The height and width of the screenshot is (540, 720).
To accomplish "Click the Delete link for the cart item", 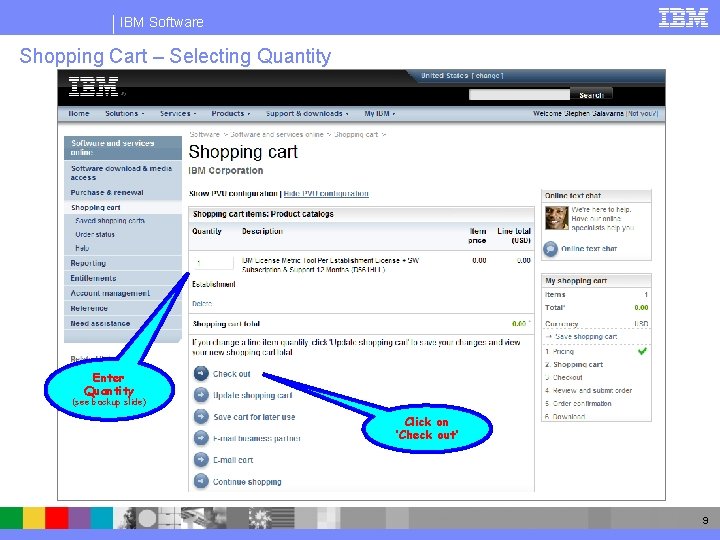I will point(202,304).
